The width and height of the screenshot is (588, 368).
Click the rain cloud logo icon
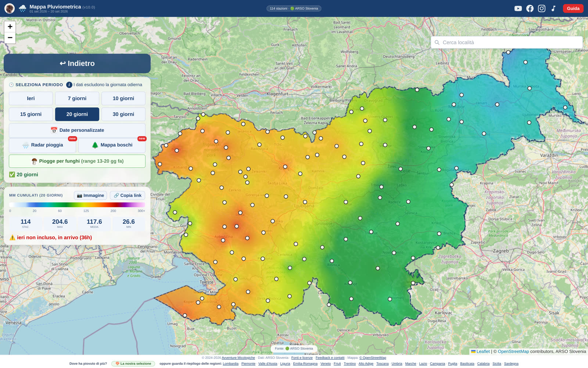pyautogui.click(x=22, y=8)
